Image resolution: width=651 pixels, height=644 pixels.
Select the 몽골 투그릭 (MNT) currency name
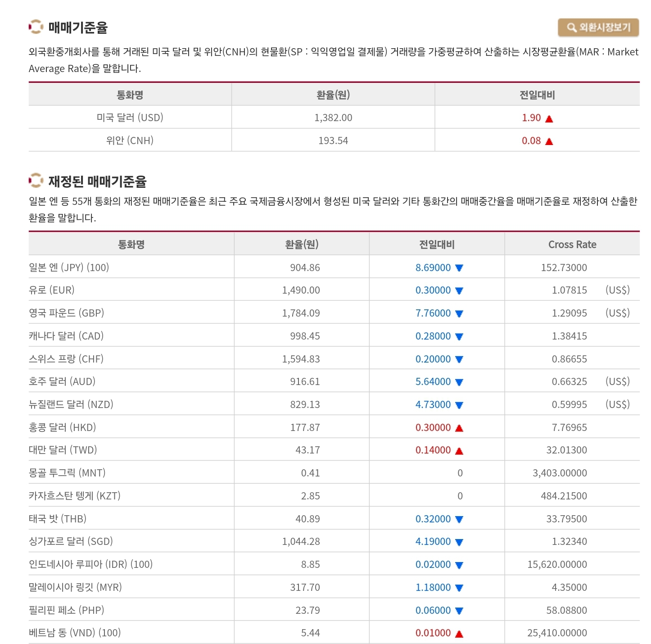coord(67,473)
